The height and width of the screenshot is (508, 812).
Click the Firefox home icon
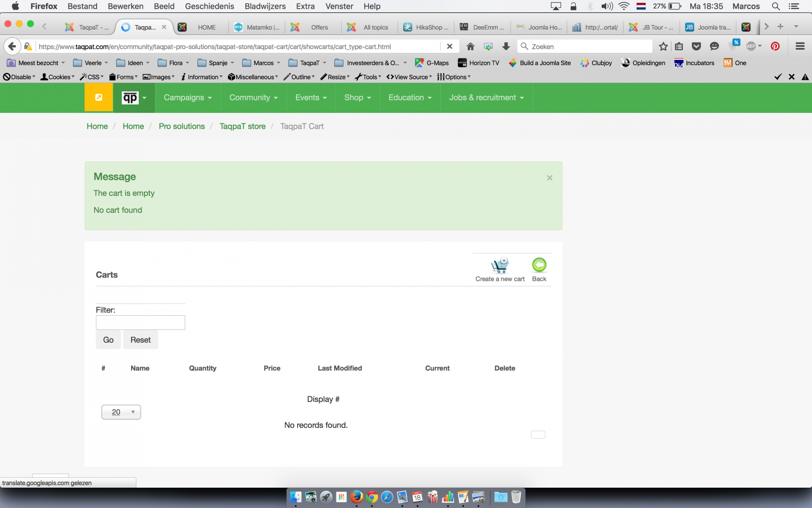coord(470,46)
